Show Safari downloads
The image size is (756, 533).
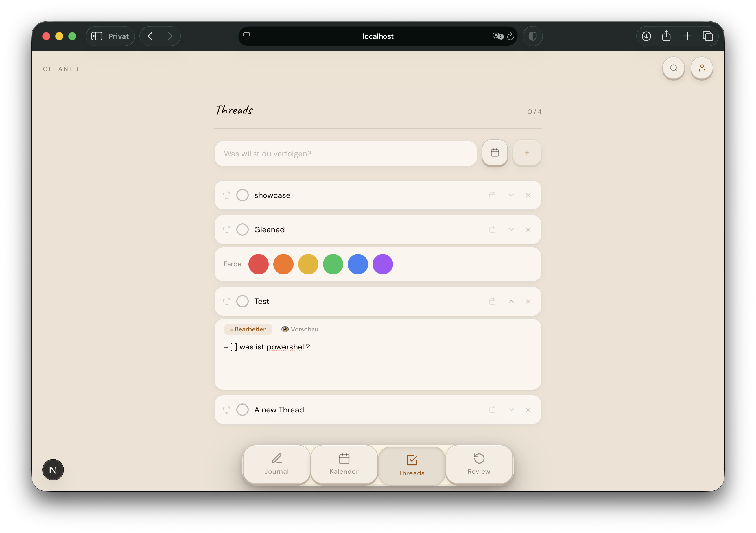coord(646,36)
